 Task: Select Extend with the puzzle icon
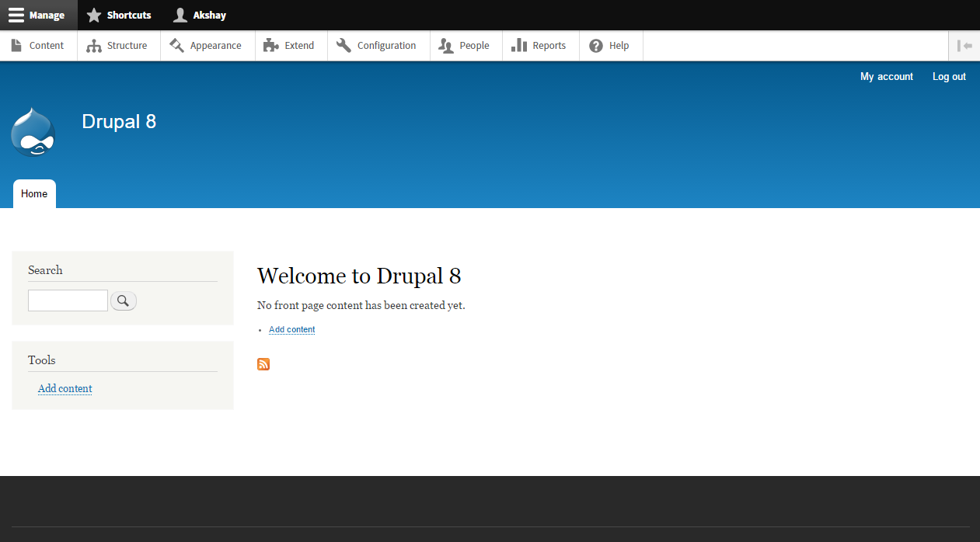click(x=291, y=46)
